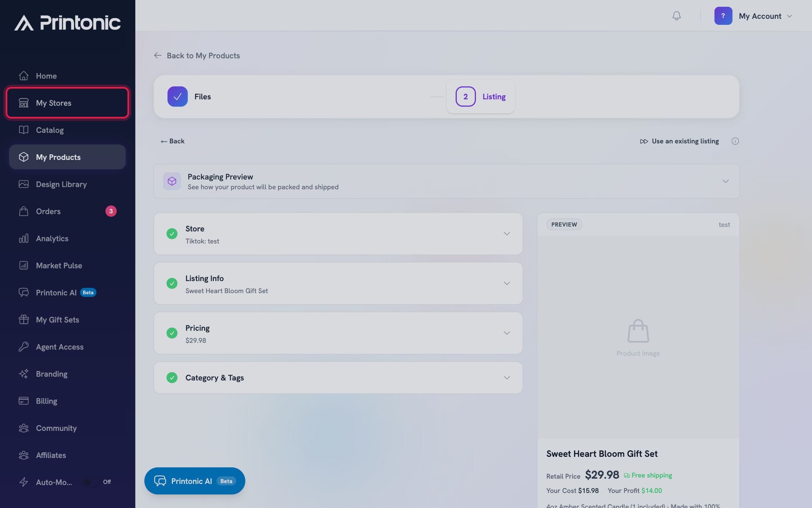Open the My Account dropdown
This screenshot has height=508, width=812.
(x=753, y=16)
